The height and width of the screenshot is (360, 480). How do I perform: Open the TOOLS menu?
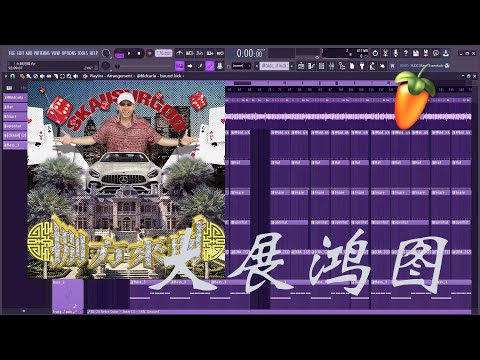tap(83, 53)
